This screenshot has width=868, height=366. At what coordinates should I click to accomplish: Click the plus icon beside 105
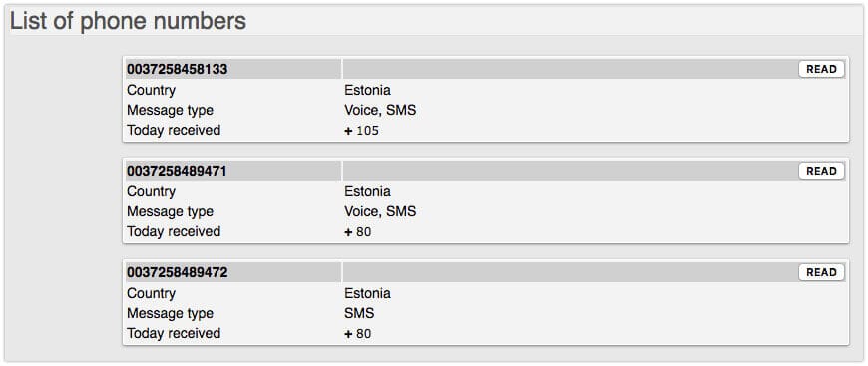pyautogui.click(x=348, y=131)
